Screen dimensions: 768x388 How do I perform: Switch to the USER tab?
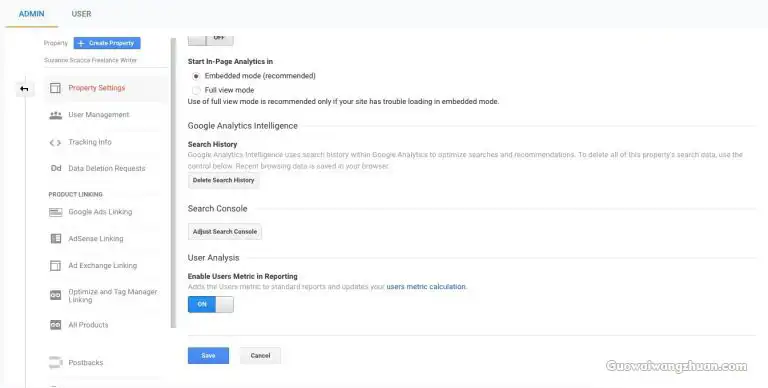pyautogui.click(x=81, y=14)
